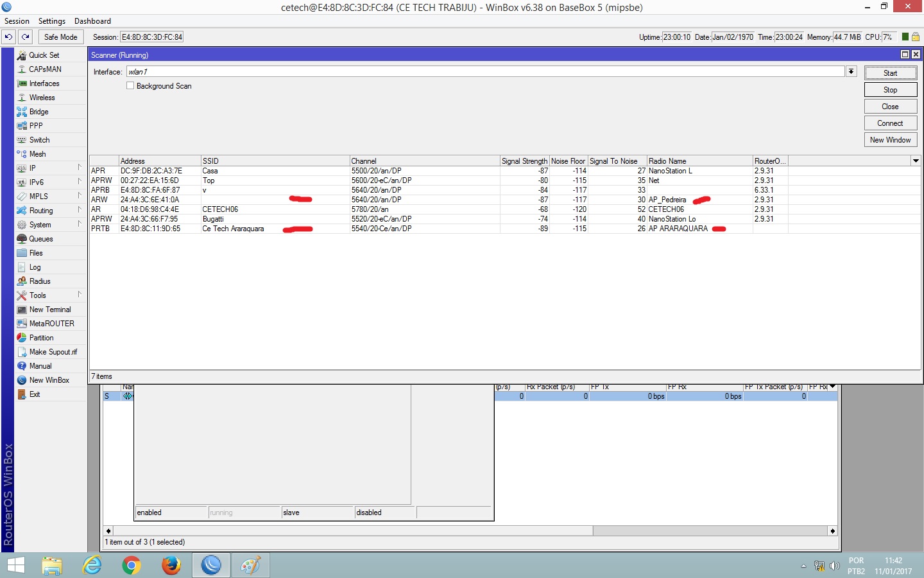
Task: Click the Exit door icon
Action: click(x=22, y=394)
